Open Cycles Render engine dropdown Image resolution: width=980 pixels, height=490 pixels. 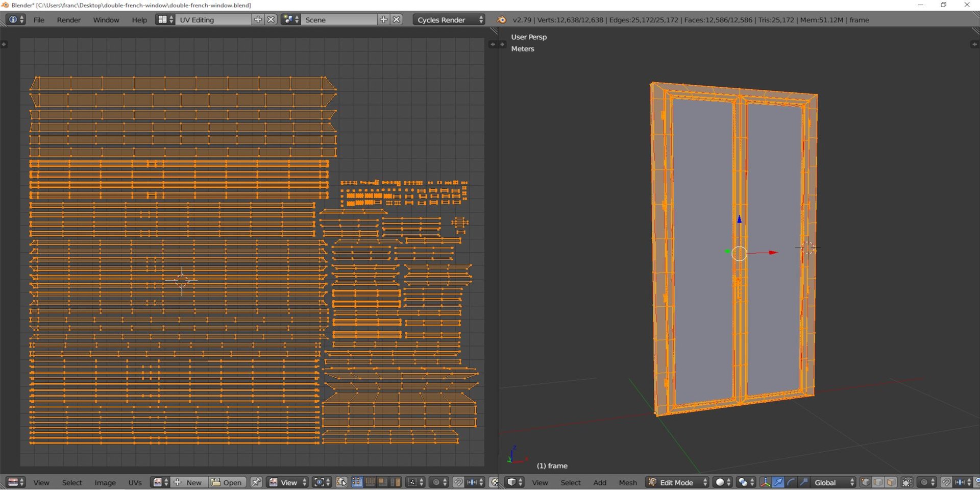[x=449, y=19]
